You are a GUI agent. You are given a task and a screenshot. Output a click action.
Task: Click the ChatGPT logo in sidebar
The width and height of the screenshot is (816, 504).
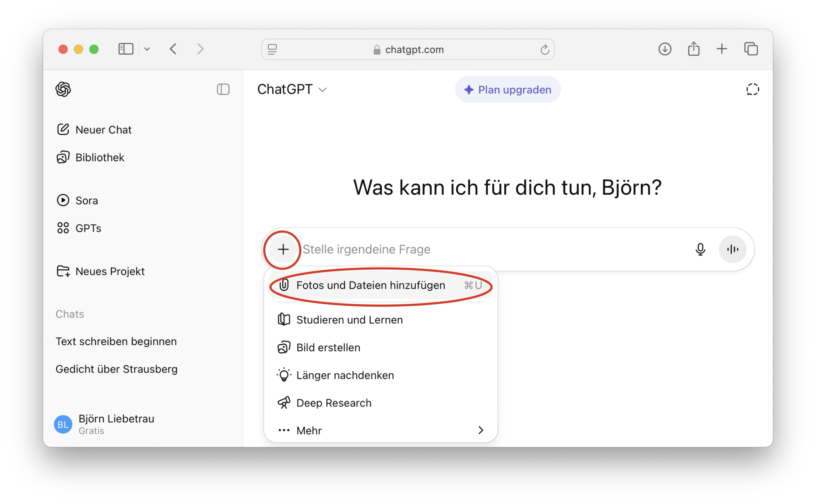pos(63,89)
